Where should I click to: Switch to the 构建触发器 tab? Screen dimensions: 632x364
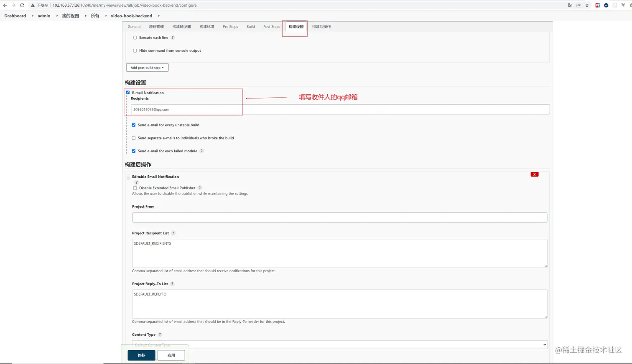(181, 27)
